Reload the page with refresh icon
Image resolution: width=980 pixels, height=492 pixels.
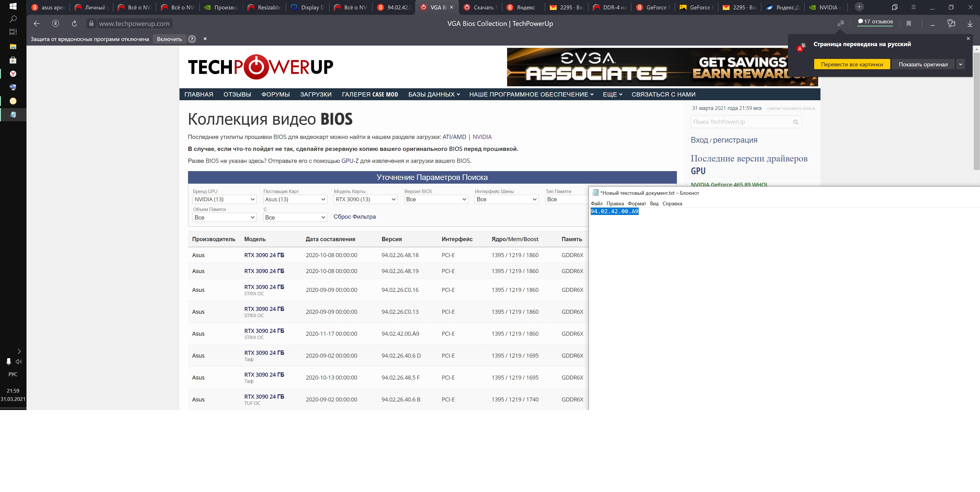[74, 24]
